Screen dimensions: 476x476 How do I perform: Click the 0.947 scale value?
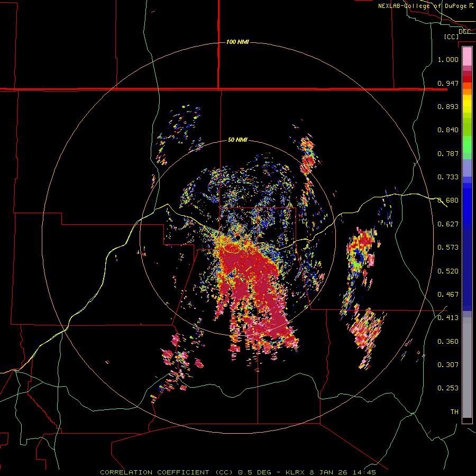click(448, 83)
